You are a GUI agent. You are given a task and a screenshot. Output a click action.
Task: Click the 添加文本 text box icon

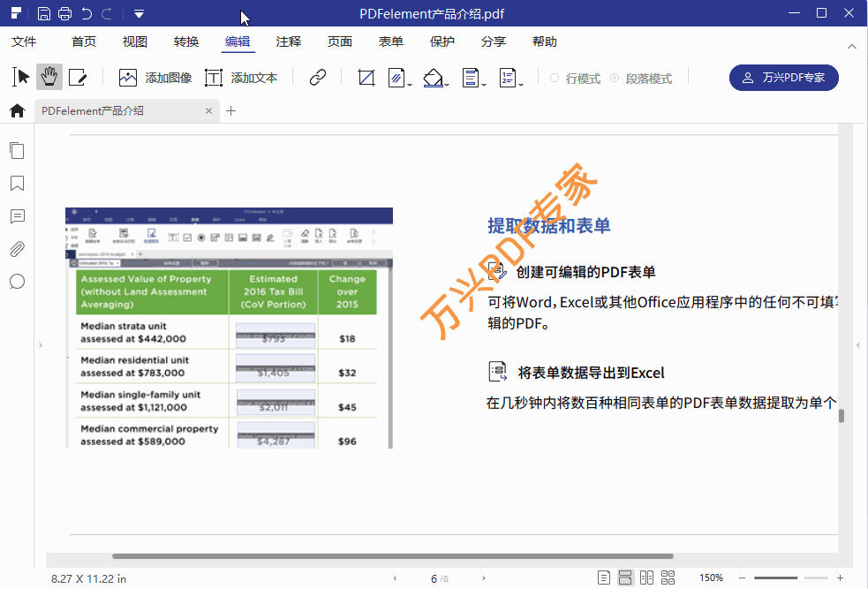[213, 78]
